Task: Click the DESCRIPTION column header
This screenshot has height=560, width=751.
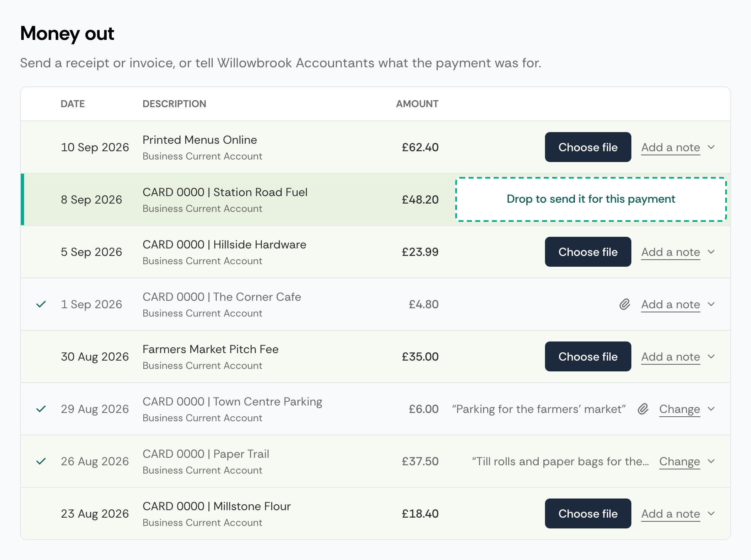Action: 174,104
